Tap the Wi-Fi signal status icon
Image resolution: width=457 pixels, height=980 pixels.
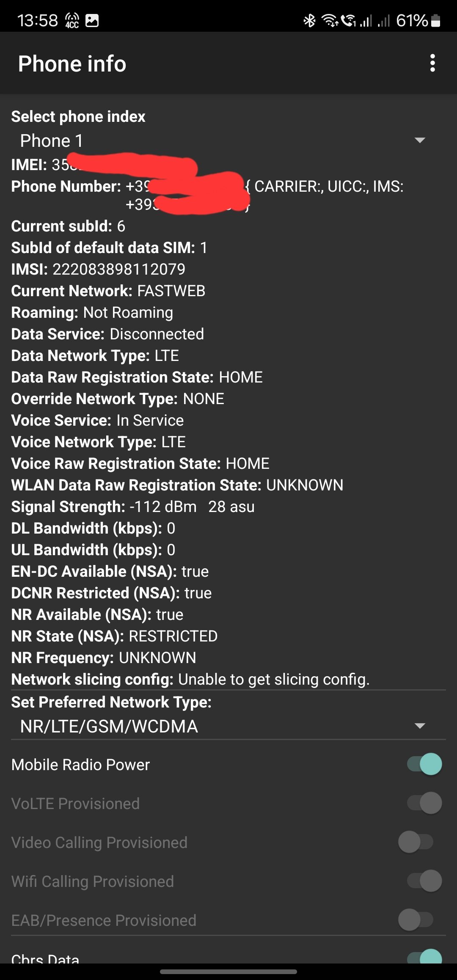coord(330,20)
